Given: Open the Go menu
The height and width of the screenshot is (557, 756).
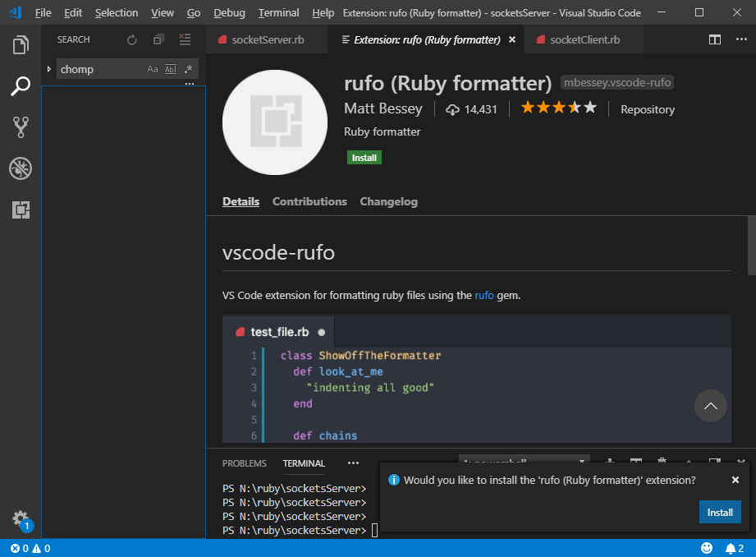Looking at the screenshot, I should click(x=194, y=12).
